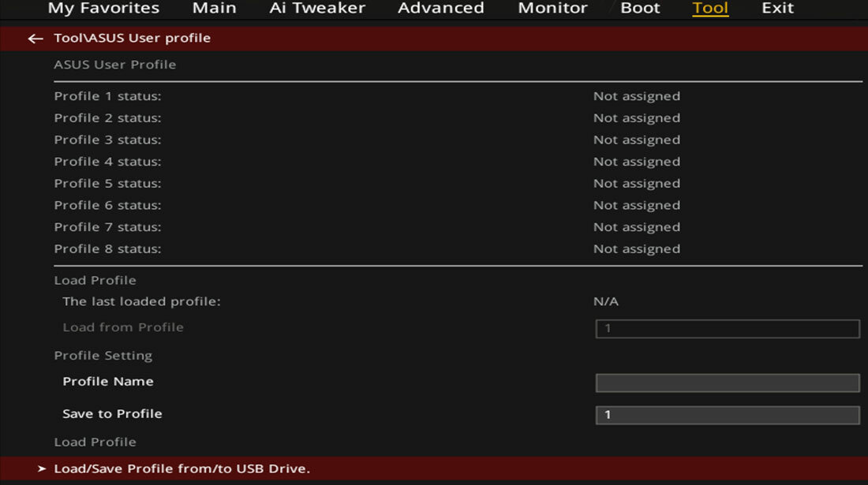Select the Profile 2 status row
Screen dimensions: 868x485
458,118
